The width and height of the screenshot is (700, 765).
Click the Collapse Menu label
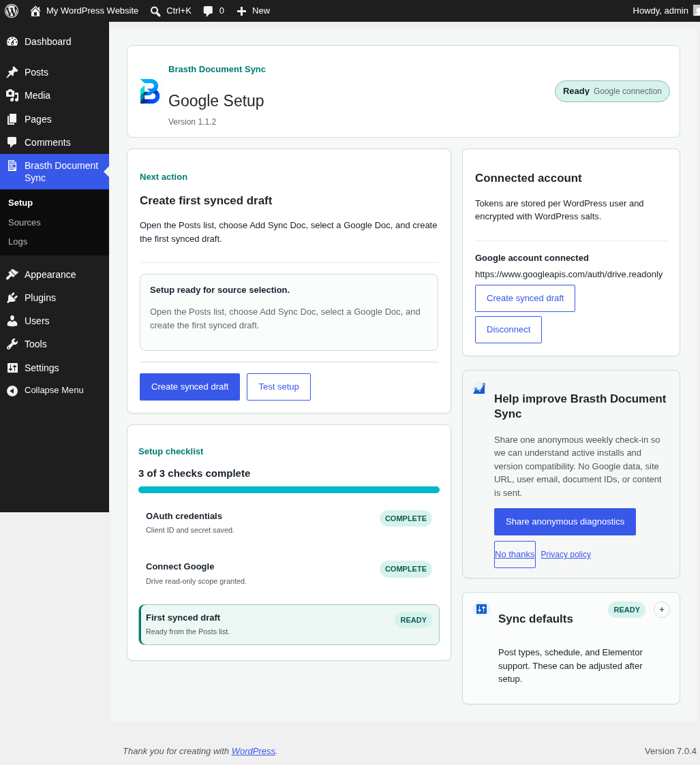pyautogui.click(x=54, y=390)
